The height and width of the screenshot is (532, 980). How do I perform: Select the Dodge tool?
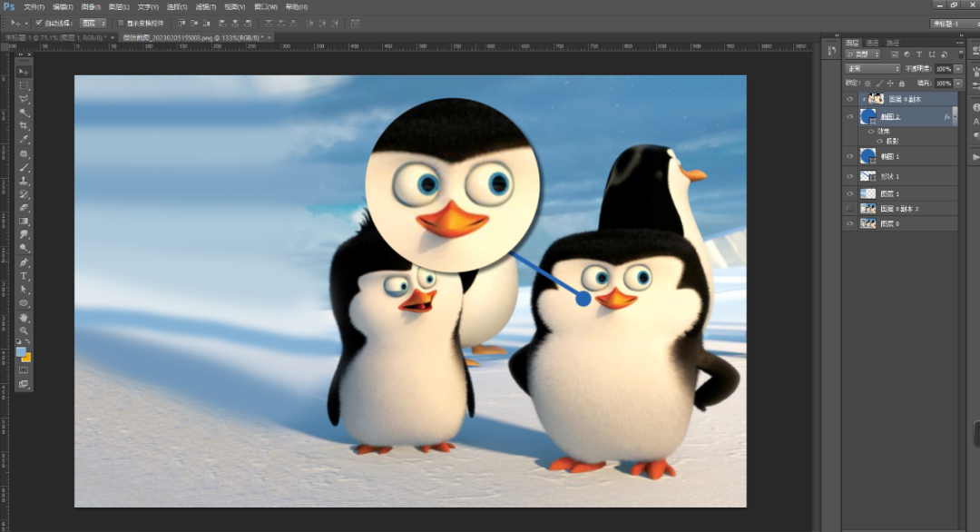(x=24, y=248)
